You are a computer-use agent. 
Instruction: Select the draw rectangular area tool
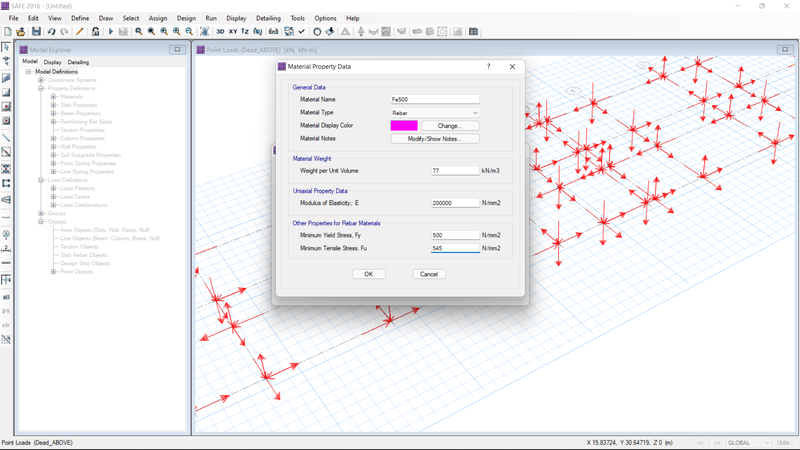pyautogui.click(x=6, y=92)
